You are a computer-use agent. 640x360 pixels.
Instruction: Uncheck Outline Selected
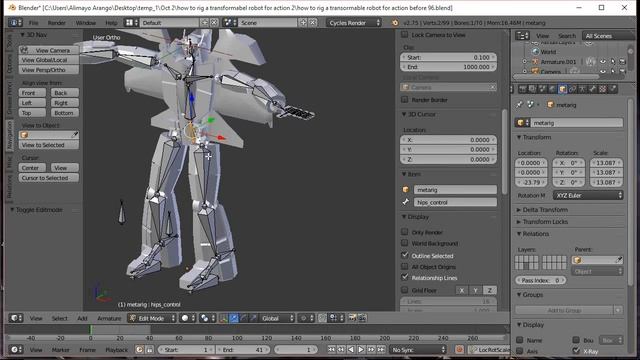(x=404, y=255)
